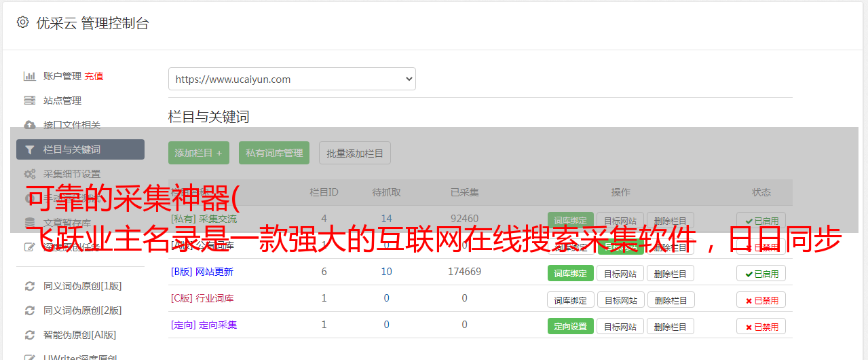Click 词库绑定 in the 网站更新 row
The width and height of the screenshot is (868, 360).
pyautogui.click(x=570, y=273)
